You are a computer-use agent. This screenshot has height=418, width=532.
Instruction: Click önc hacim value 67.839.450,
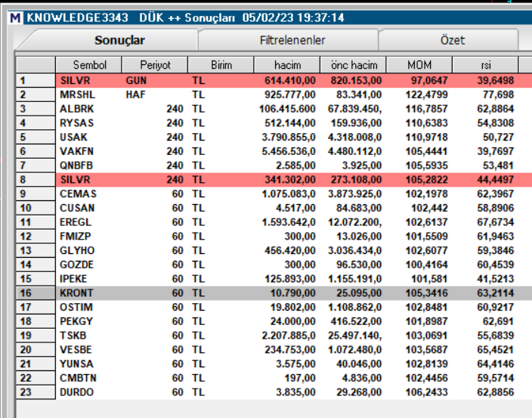354,109
